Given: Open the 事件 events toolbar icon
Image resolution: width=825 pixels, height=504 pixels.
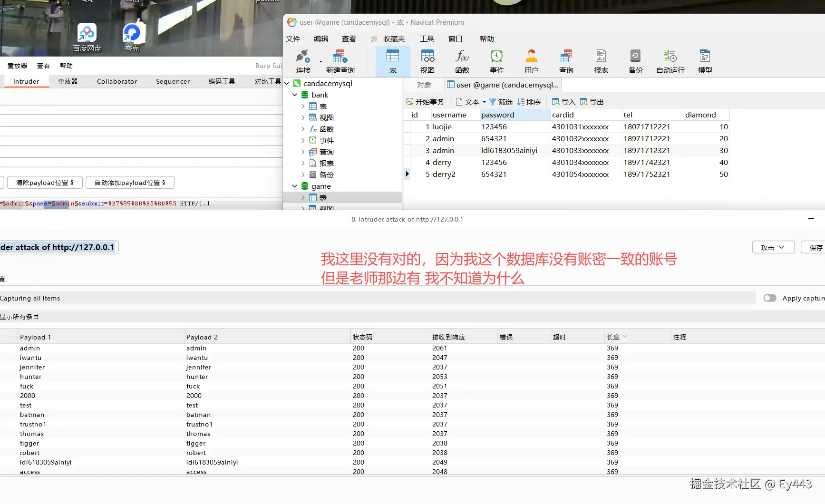Looking at the screenshot, I should pos(497,61).
